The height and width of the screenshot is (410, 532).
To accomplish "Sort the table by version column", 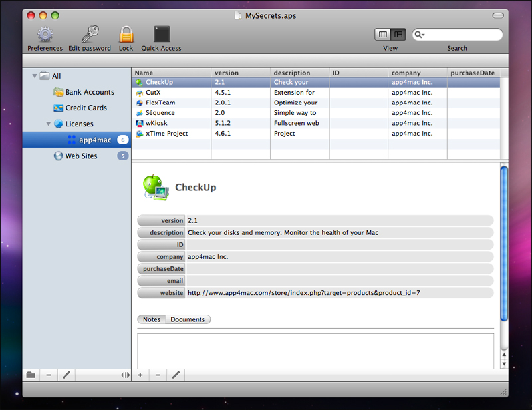I will click(x=241, y=73).
